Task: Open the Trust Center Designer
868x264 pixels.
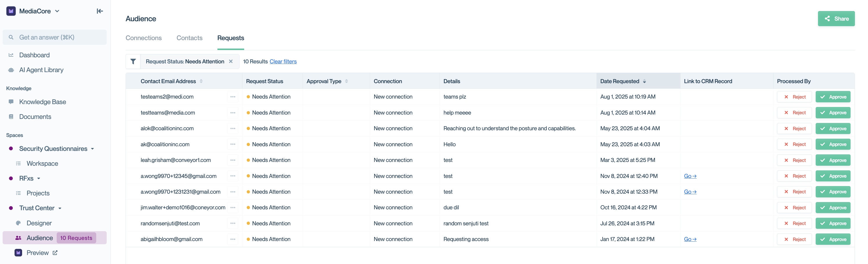Action: click(x=39, y=223)
